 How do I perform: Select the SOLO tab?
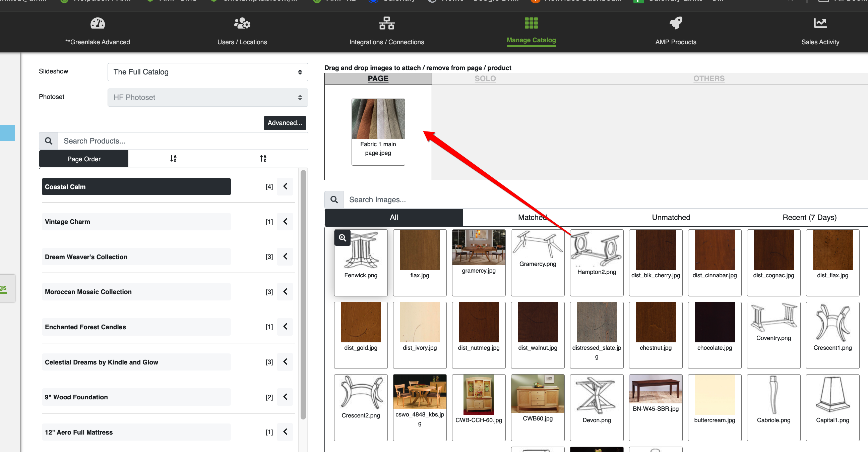[485, 79]
